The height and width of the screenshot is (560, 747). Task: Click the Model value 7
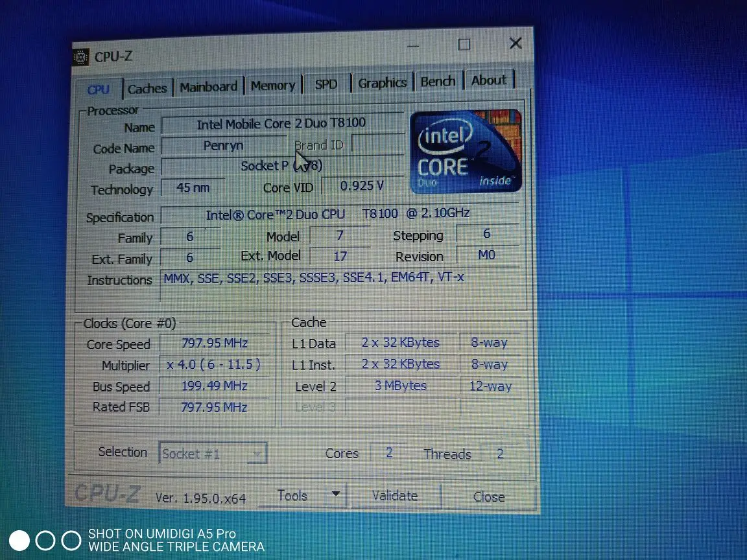[x=340, y=235]
